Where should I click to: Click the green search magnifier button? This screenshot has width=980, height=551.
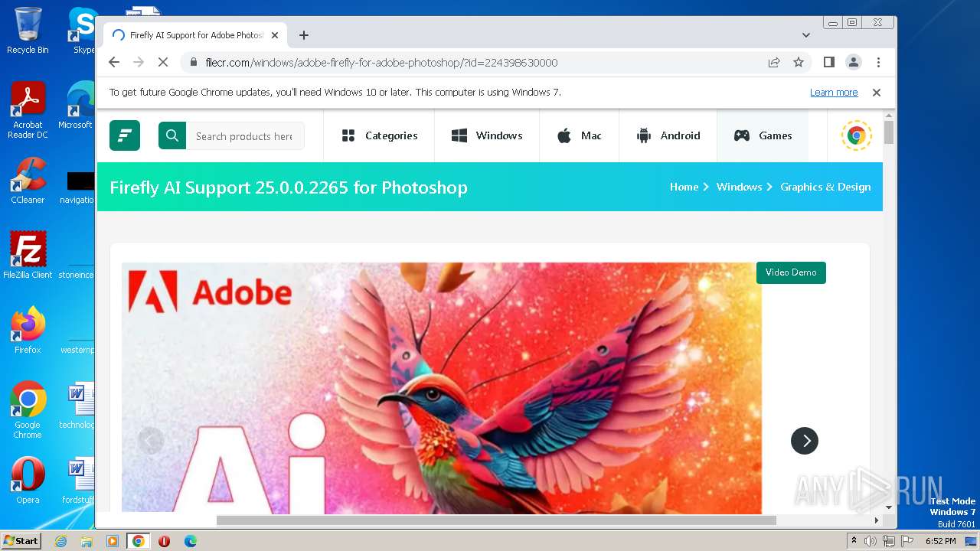pos(172,135)
